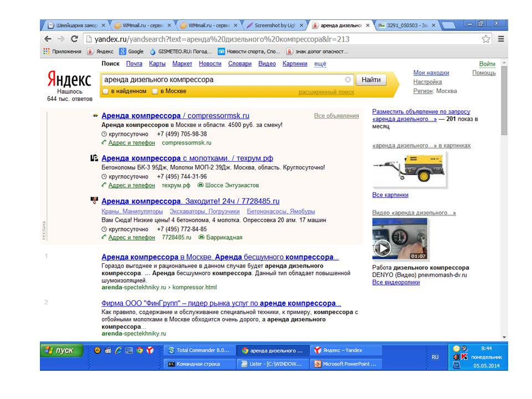Open Настройка settings link
The image size is (532, 399).
pyautogui.click(x=427, y=82)
